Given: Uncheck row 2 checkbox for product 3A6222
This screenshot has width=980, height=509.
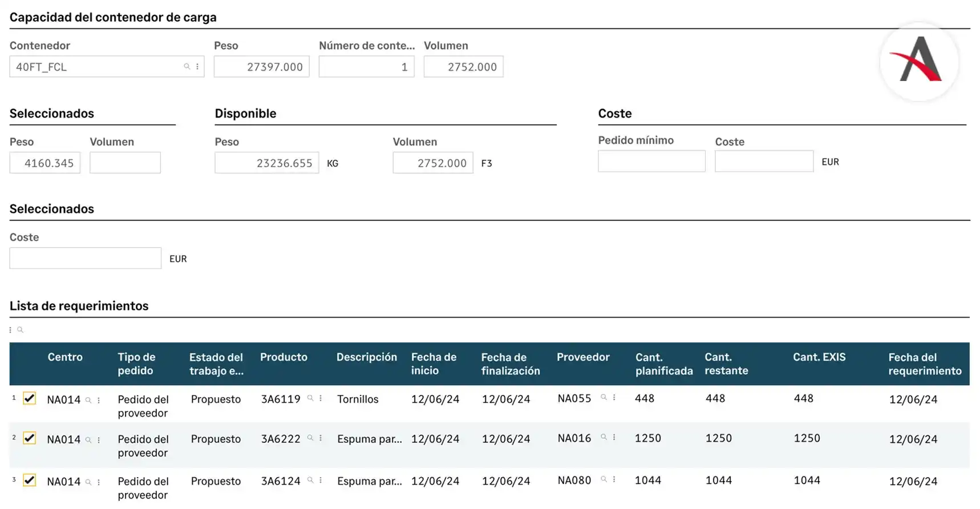Looking at the screenshot, I should click(x=30, y=438).
